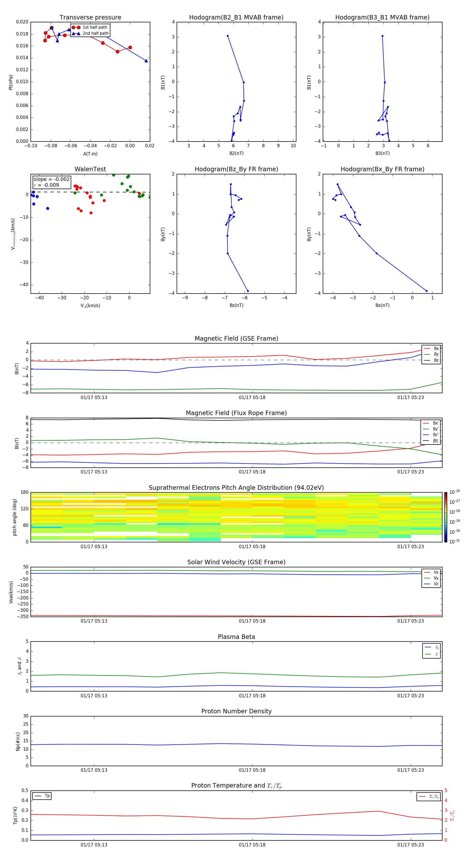This screenshot has height=868, width=473.
Task: Click the '2nd half path' legend entry
Action: (90, 33)
